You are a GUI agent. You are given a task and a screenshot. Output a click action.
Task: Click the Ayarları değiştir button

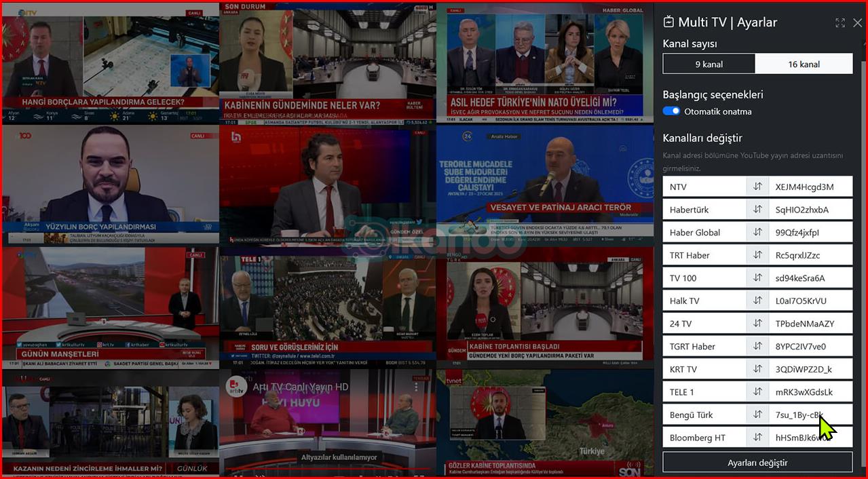[757, 462]
